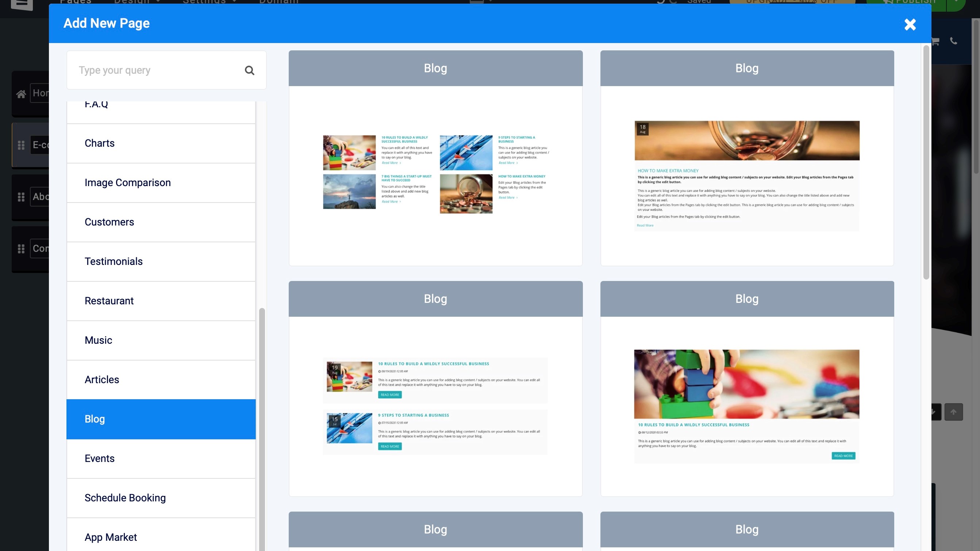The width and height of the screenshot is (980, 551).
Task: Click the up arrow button behind dialog
Action: coord(953,412)
